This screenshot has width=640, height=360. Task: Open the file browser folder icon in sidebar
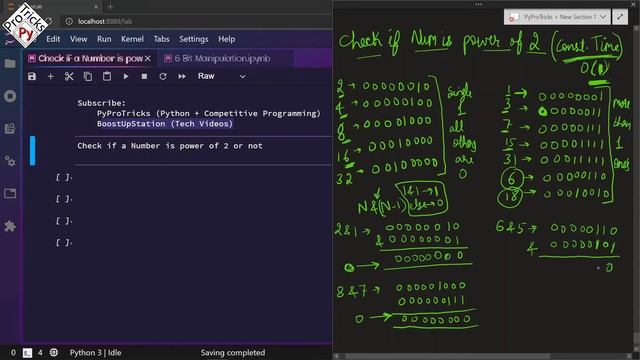[10, 64]
